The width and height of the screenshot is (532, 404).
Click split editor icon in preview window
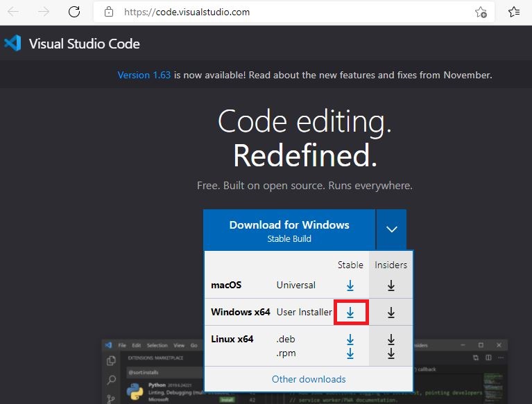click(x=488, y=358)
